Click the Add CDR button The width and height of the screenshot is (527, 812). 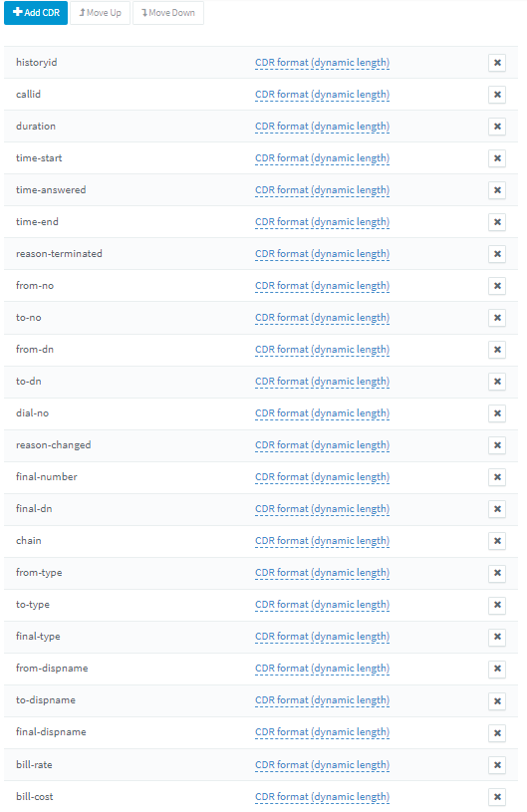click(36, 12)
